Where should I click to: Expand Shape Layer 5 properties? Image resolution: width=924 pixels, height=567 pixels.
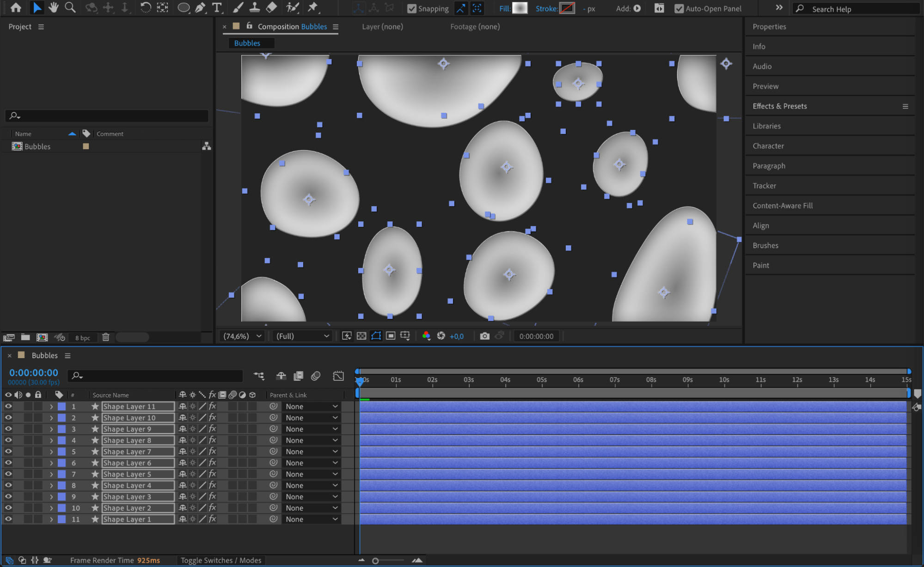click(51, 474)
